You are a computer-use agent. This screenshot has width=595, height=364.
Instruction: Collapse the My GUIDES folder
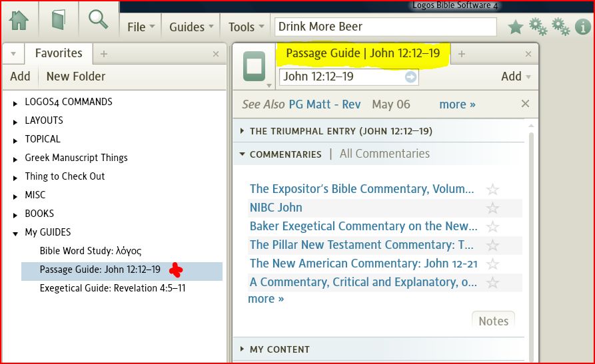tap(15, 234)
